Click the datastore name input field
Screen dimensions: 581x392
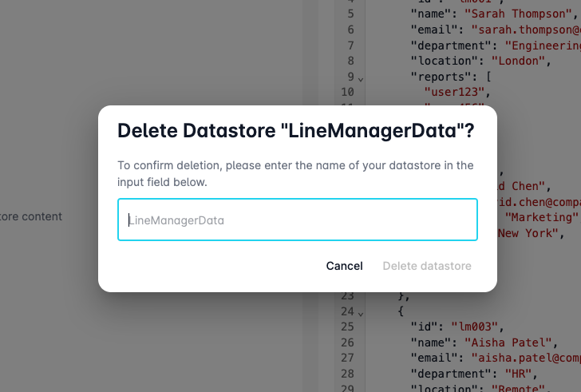coord(297,220)
